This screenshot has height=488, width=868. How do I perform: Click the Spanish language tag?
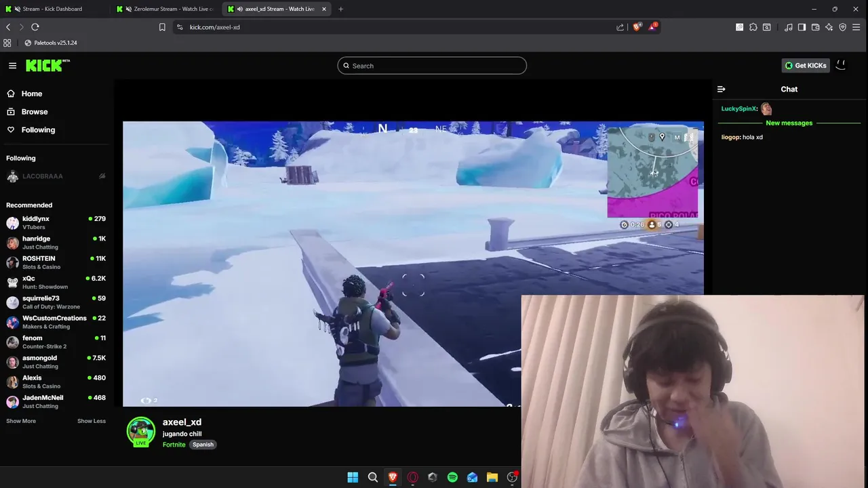[203, 445]
